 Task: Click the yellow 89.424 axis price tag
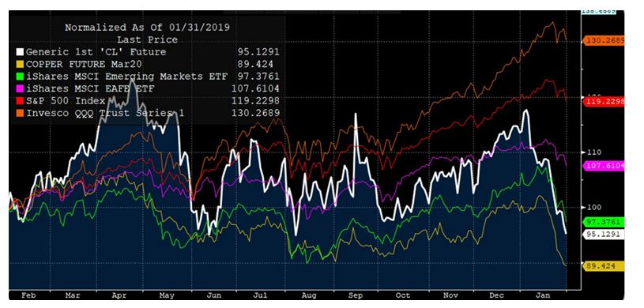click(x=604, y=266)
